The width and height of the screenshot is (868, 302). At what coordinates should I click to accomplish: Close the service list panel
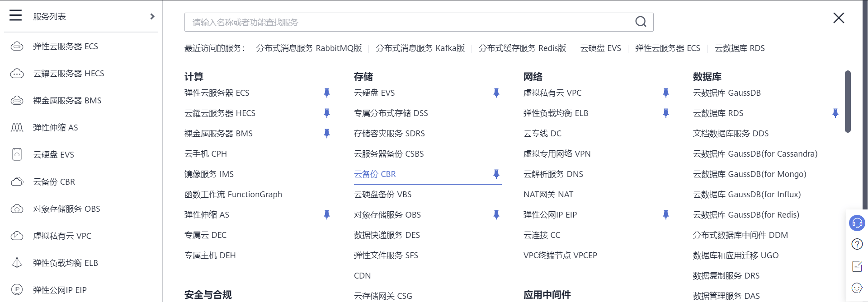839,18
